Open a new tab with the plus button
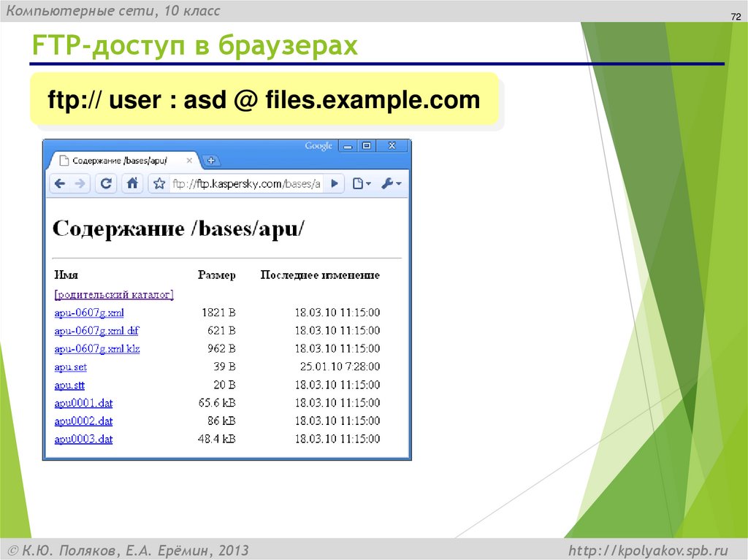The height and width of the screenshot is (560, 748). click(213, 160)
